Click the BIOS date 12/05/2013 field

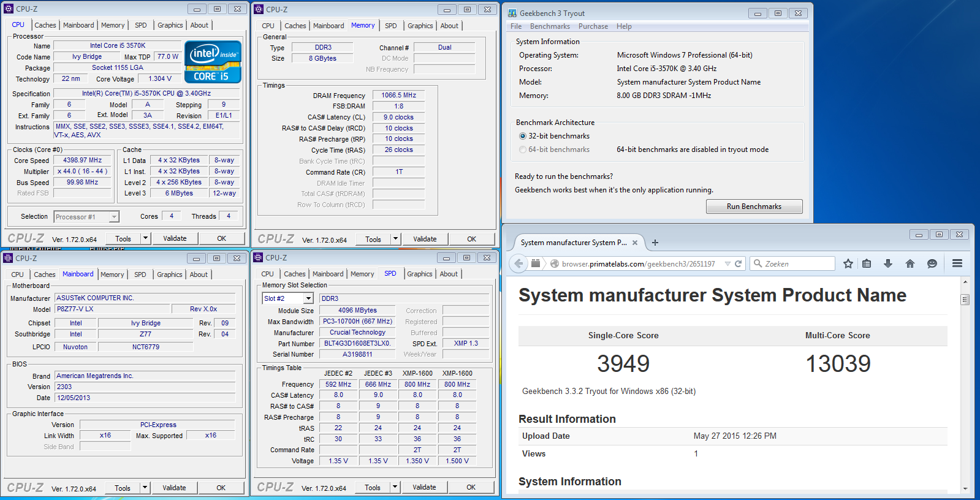tap(145, 398)
